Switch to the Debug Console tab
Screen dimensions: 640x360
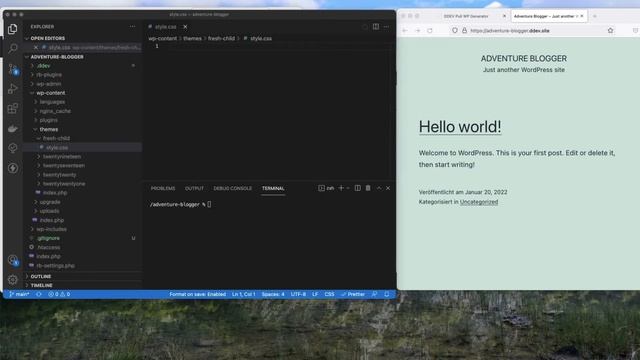(x=233, y=188)
